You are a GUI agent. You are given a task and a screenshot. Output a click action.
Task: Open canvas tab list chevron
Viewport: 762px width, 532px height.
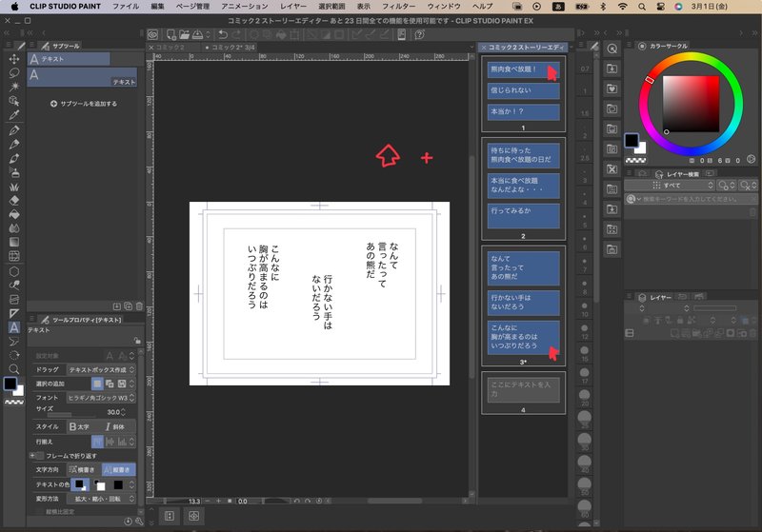471,47
